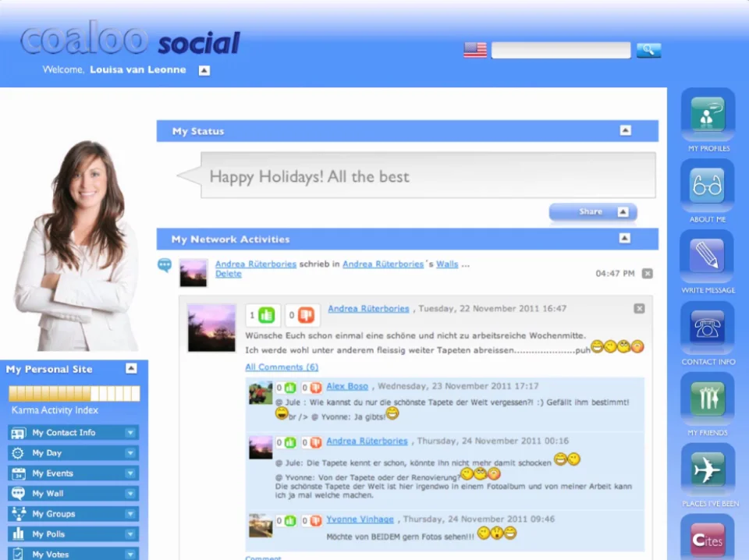
Task: Dislike Andrea's Thursday 00:16 comment
Action: pos(316,442)
